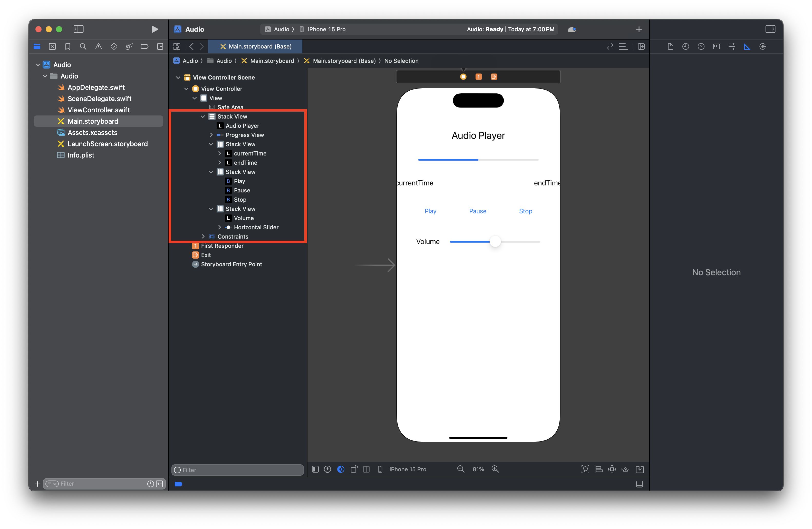Viewport: 812px width, 529px height.
Task: Click the Volume slider thumb
Action: (x=495, y=241)
